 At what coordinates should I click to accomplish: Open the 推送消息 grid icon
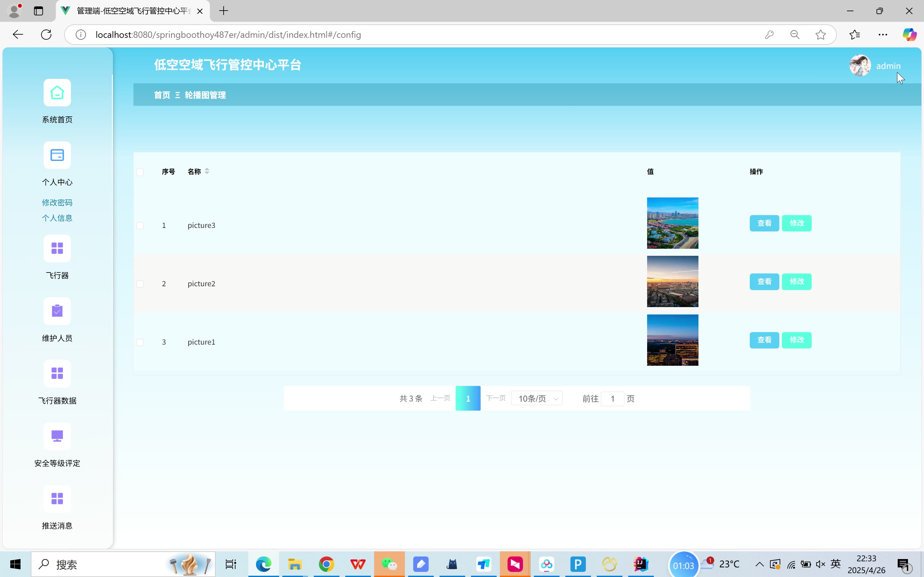(57, 499)
